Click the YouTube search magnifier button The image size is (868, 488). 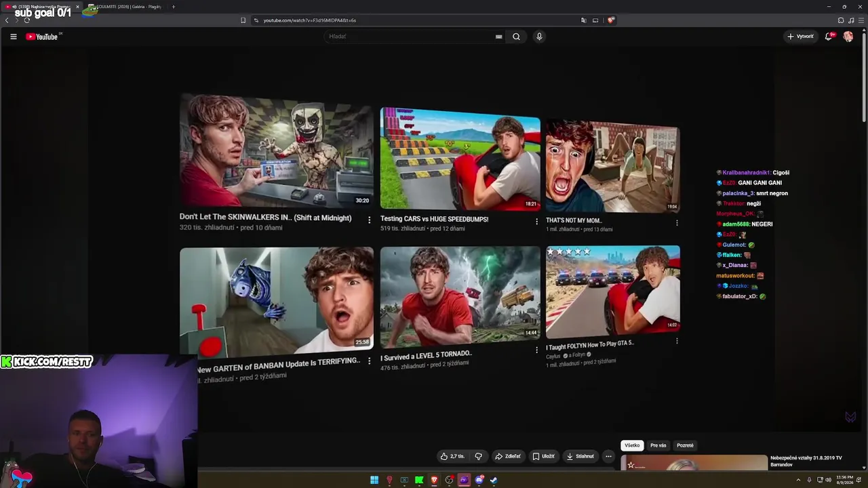[516, 37]
